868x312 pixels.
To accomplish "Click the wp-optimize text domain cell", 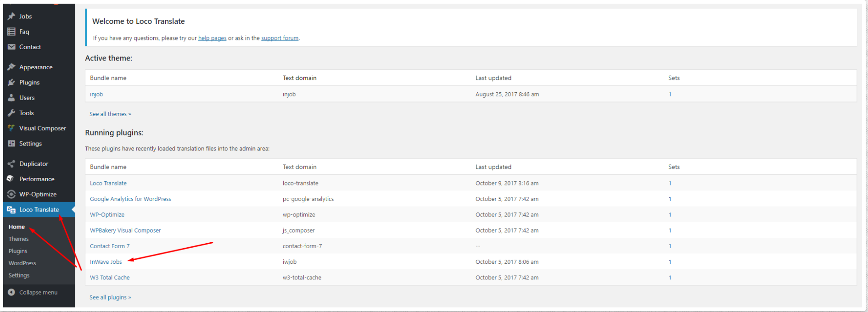I will [299, 214].
